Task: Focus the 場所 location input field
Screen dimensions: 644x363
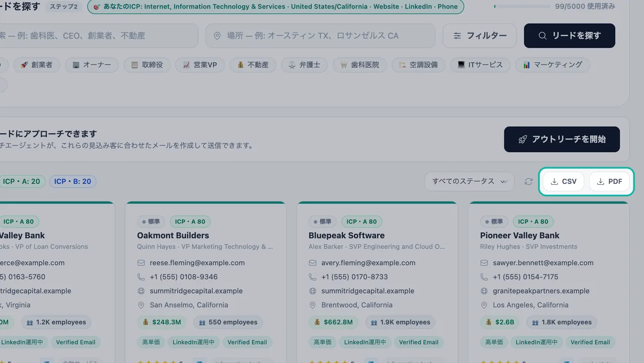Action: pyautogui.click(x=320, y=36)
